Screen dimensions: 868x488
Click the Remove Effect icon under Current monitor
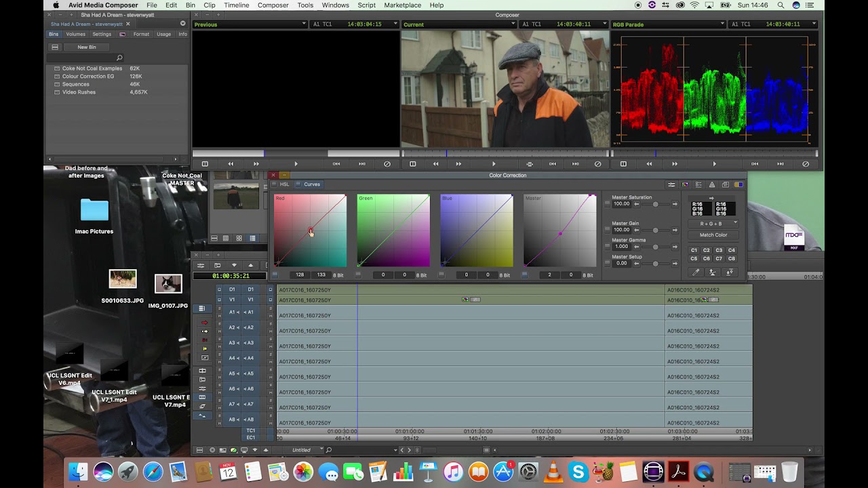pyautogui.click(x=597, y=163)
